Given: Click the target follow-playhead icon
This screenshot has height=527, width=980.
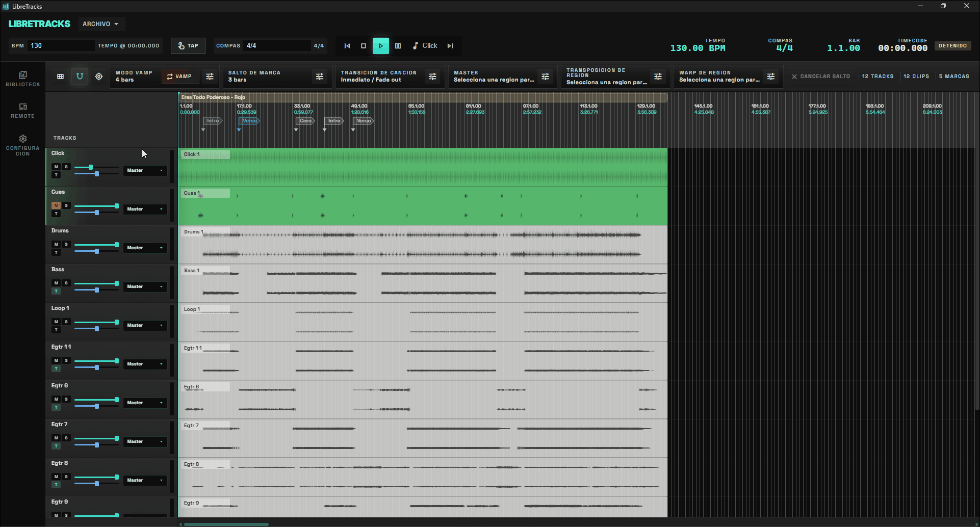Looking at the screenshot, I should tap(99, 76).
